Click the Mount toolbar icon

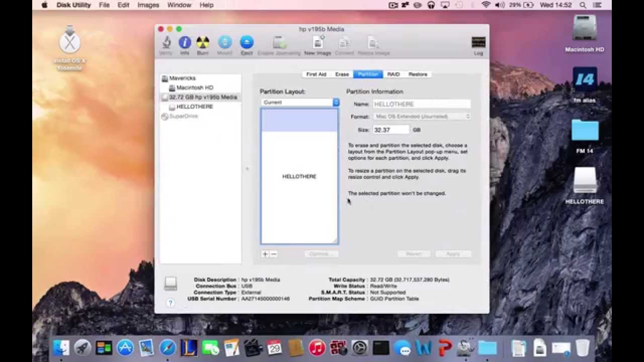(225, 45)
